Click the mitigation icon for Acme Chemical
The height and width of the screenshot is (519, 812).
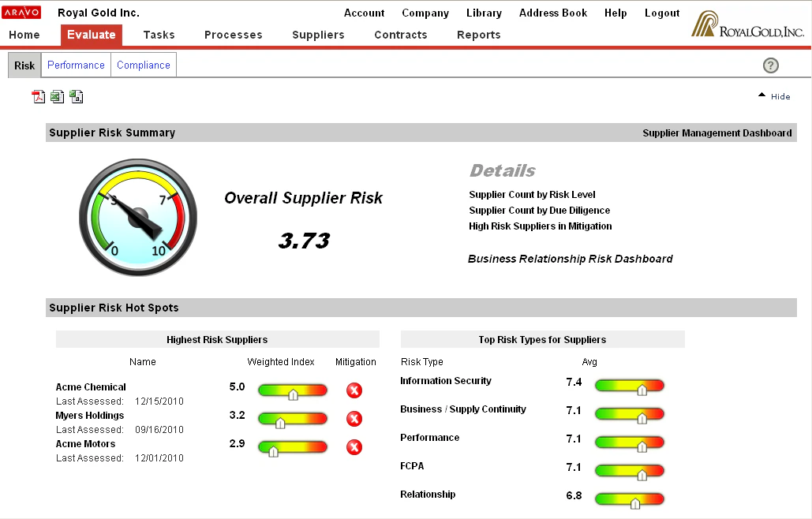tap(354, 390)
